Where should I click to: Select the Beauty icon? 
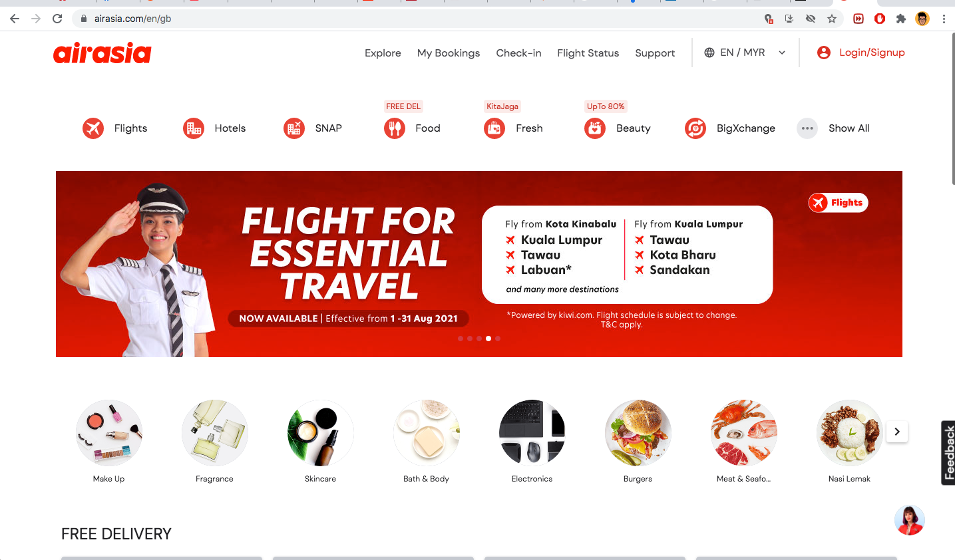point(595,128)
